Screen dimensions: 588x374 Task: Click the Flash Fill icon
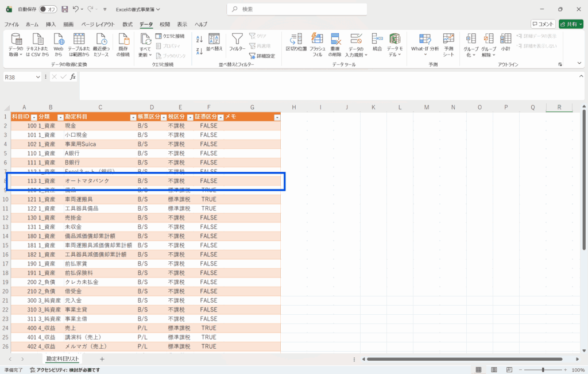click(x=318, y=43)
